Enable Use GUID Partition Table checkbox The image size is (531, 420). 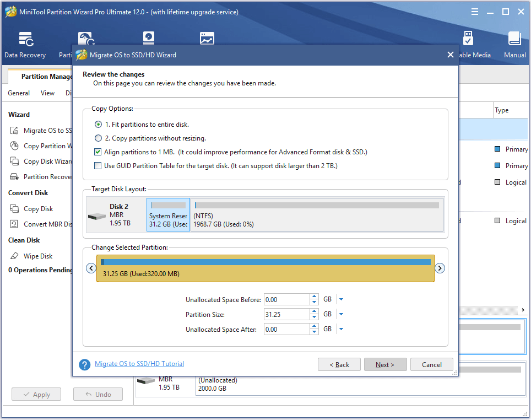point(98,166)
